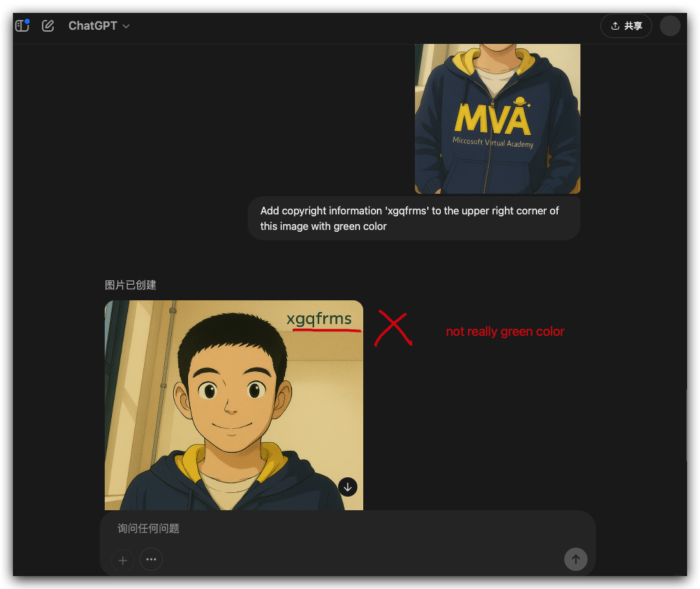The width and height of the screenshot is (700, 589).
Task: Start a new chat with pencil icon
Action: click(x=48, y=26)
